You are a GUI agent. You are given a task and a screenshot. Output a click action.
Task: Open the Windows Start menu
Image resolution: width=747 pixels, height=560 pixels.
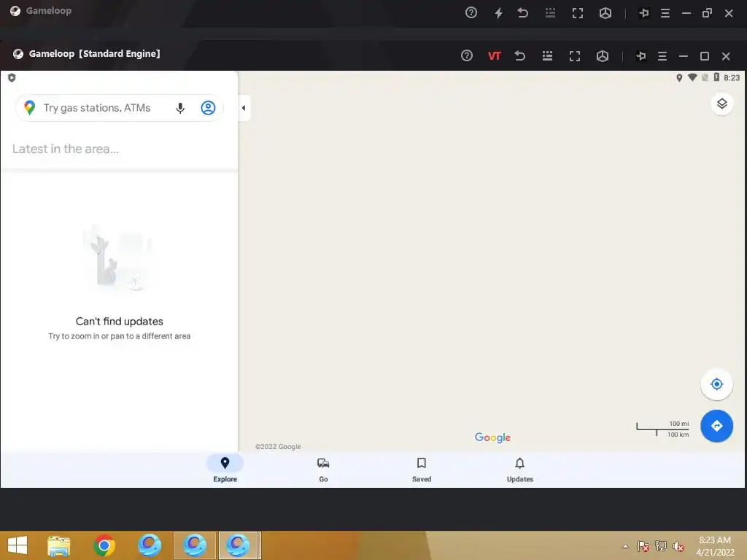click(18, 545)
